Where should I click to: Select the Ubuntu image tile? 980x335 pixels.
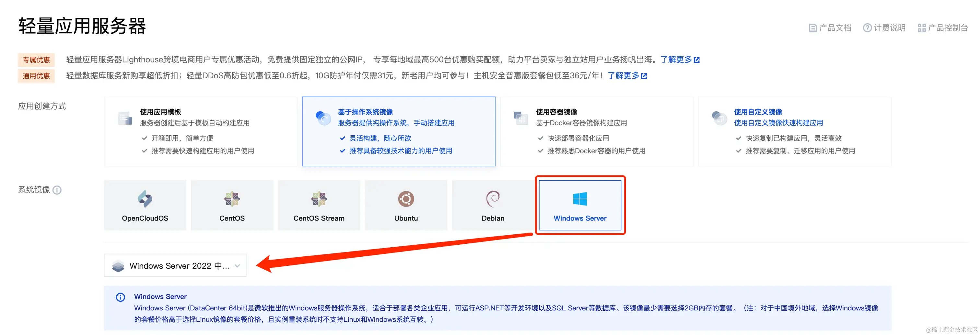coord(406,205)
